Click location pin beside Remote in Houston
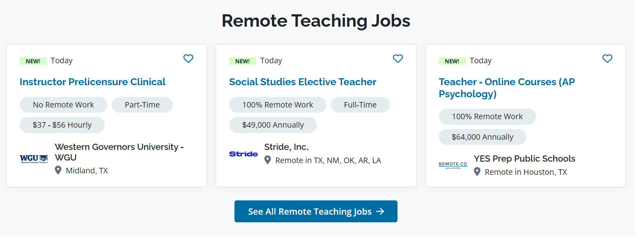644x245 pixels. click(x=477, y=171)
